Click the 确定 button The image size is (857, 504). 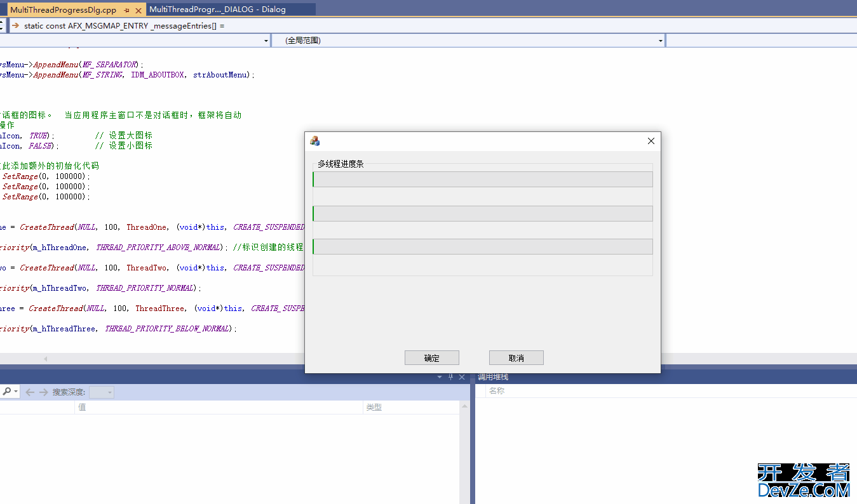coord(432,358)
